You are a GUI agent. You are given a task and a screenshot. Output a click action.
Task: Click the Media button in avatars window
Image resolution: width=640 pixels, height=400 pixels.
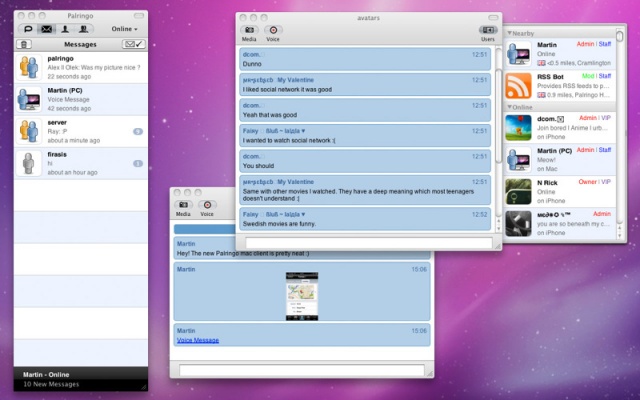pyautogui.click(x=249, y=32)
